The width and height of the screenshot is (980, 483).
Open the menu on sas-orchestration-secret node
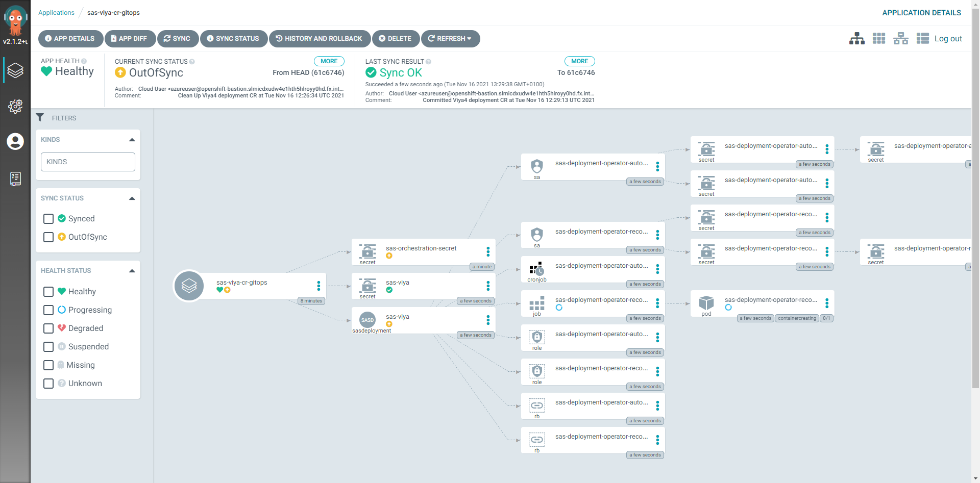pos(488,252)
